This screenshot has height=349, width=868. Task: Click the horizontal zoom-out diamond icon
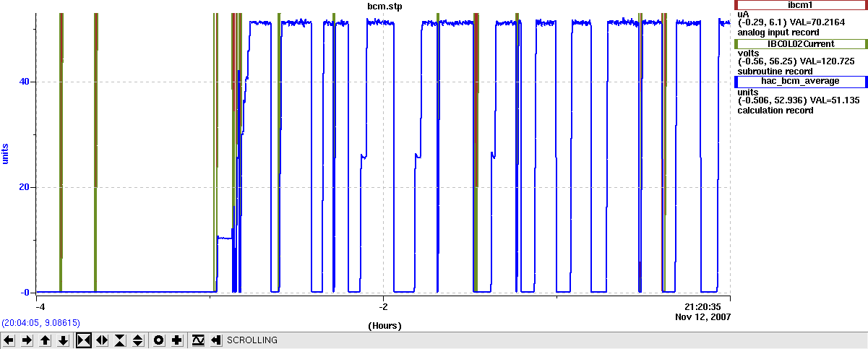[101, 340]
